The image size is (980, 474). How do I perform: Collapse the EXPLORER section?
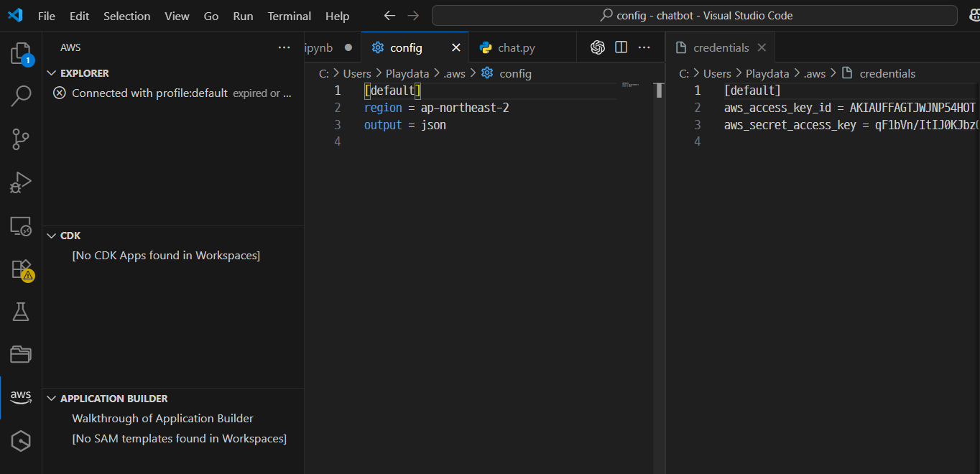coord(52,73)
